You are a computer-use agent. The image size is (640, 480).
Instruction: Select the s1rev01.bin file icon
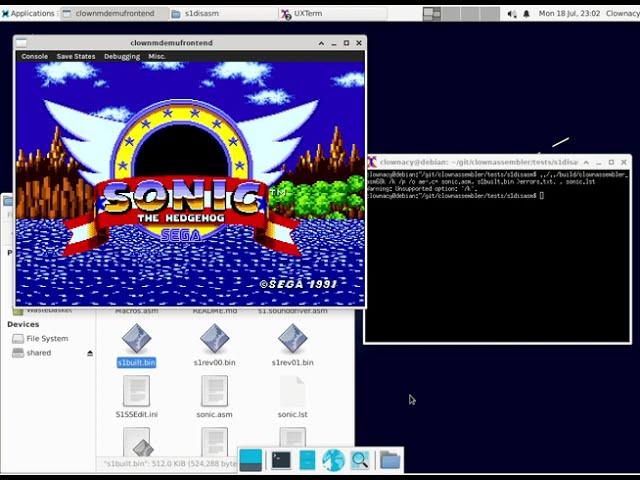pos(292,338)
